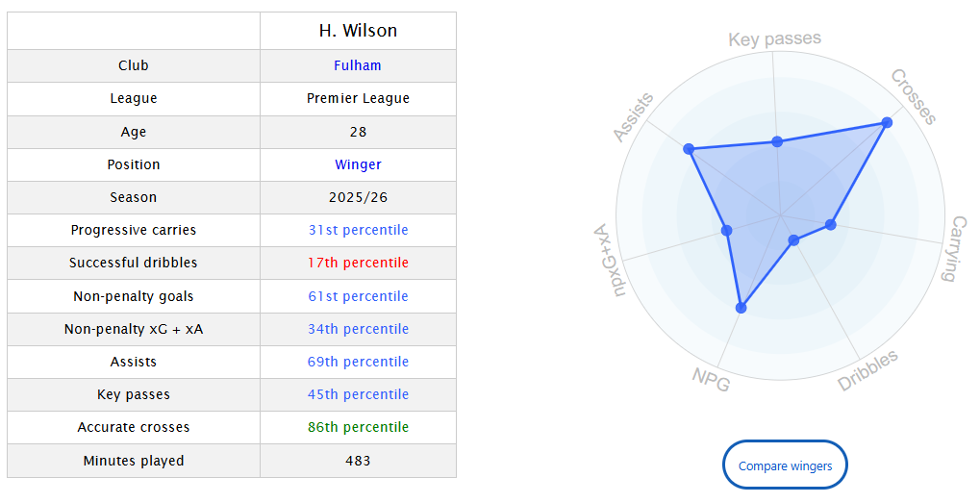The height and width of the screenshot is (503, 980).
Task: Open the 31st percentile progressive carries link
Action: (x=358, y=230)
